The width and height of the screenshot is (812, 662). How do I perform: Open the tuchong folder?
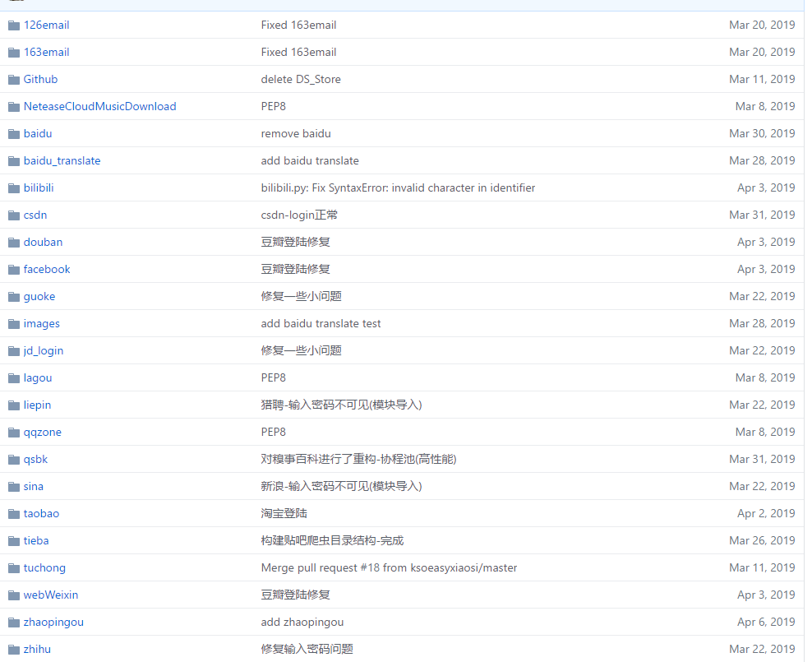coord(44,567)
